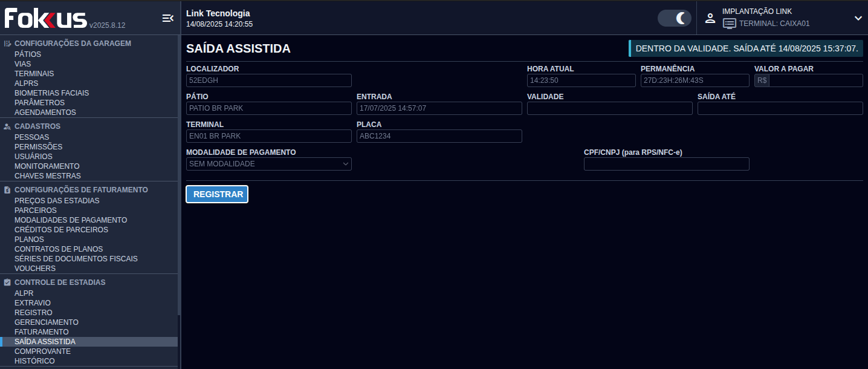Open Vouchers in the billing menu
Viewport: 868px width, 369px height.
click(x=34, y=269)
